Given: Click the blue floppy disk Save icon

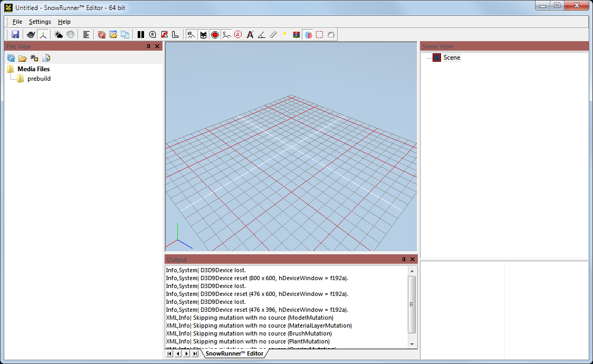Looking at the screenshot, I should [x=15, y=35].
